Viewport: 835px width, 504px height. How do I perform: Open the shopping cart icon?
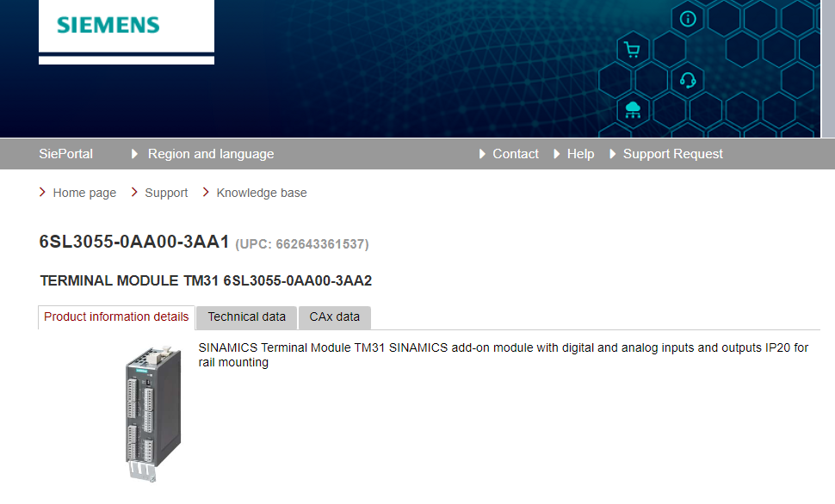632,50
